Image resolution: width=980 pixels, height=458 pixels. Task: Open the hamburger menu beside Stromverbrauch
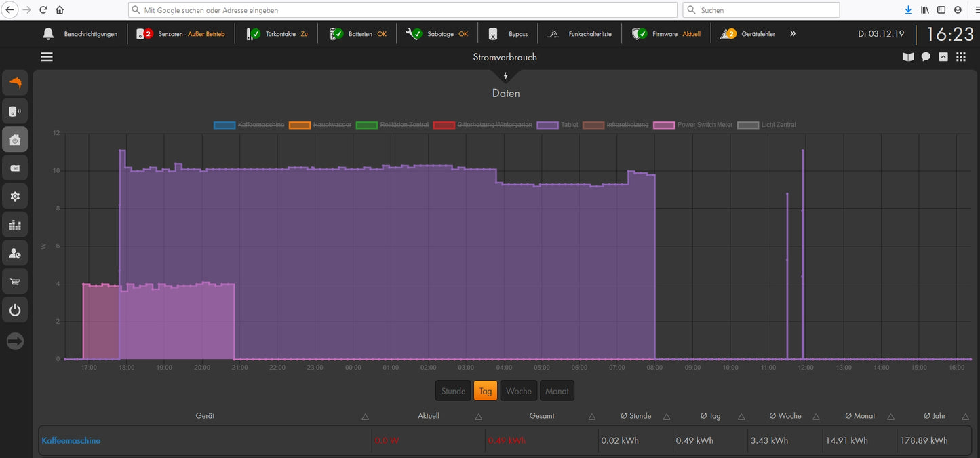click(47, 57)
